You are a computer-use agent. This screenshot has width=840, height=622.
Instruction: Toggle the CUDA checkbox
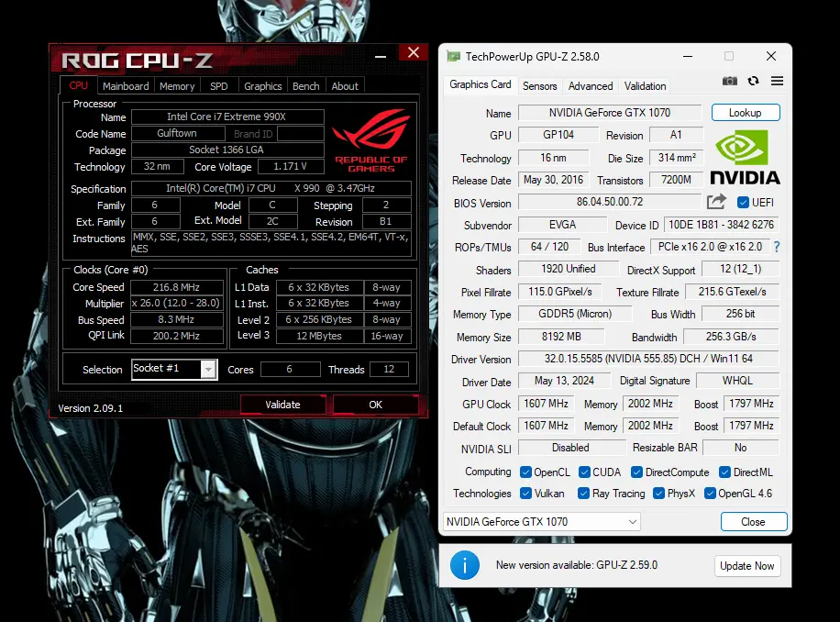584,472
